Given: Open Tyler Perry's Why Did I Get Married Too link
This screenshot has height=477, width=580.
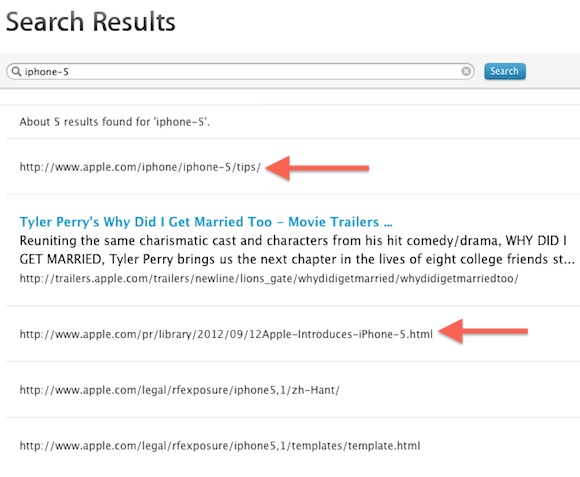Looking at the screenshot, I should (206, 222).
